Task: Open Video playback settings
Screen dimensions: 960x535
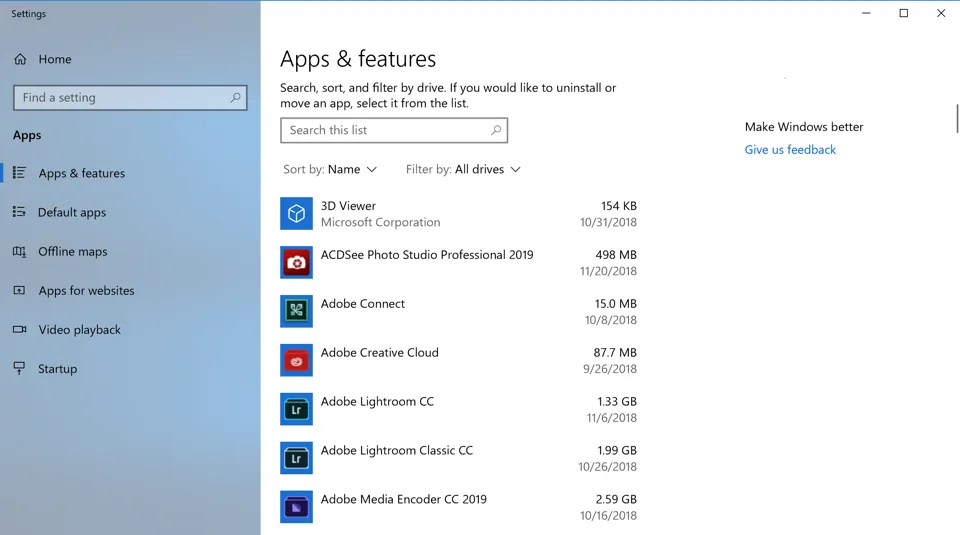Action: click(x=79, y=329)
